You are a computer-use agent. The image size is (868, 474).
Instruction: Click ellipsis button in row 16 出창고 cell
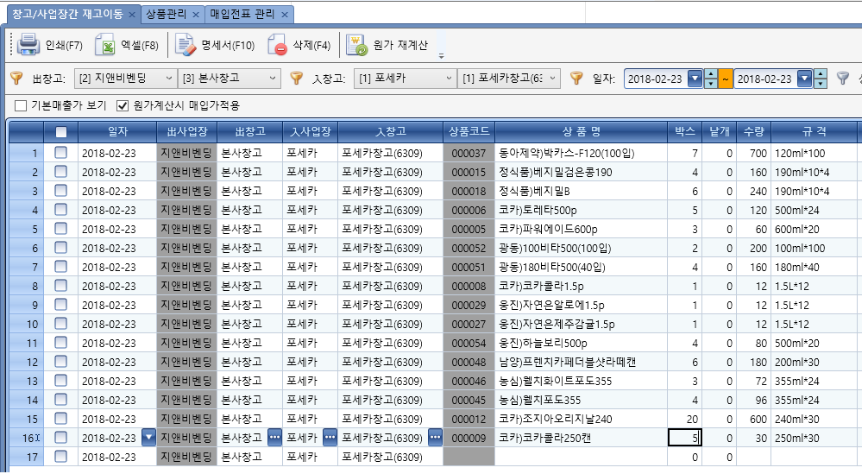(x=274, y=438)
